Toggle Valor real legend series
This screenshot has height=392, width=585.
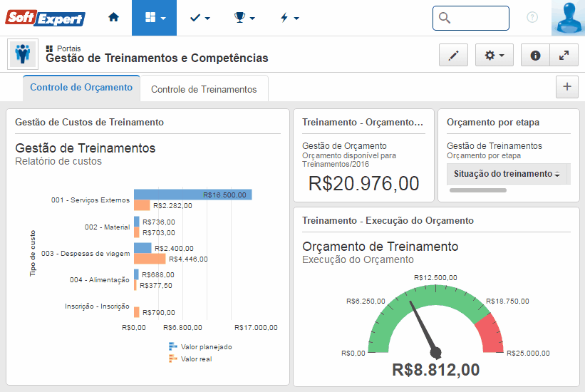click(x=192, y=359)
